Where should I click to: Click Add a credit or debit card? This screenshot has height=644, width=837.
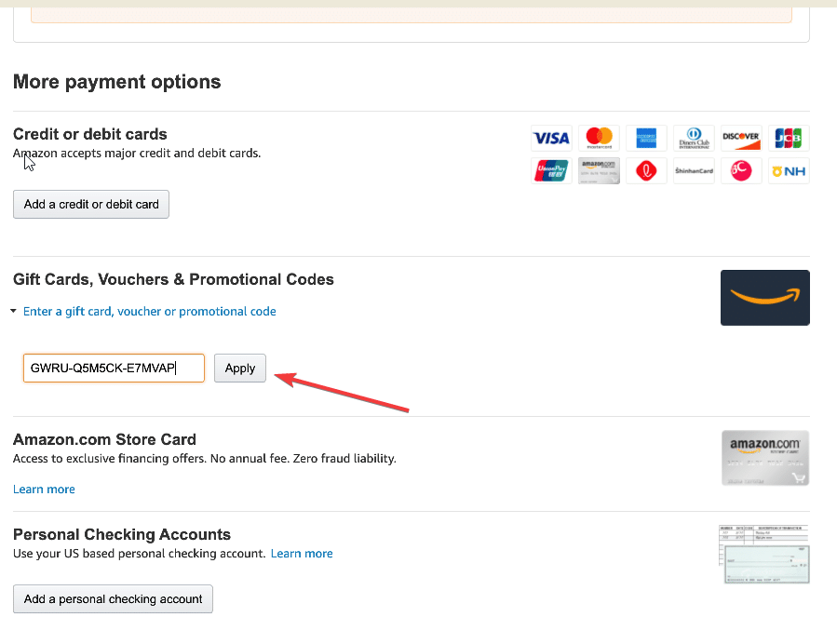coord(90,204)
